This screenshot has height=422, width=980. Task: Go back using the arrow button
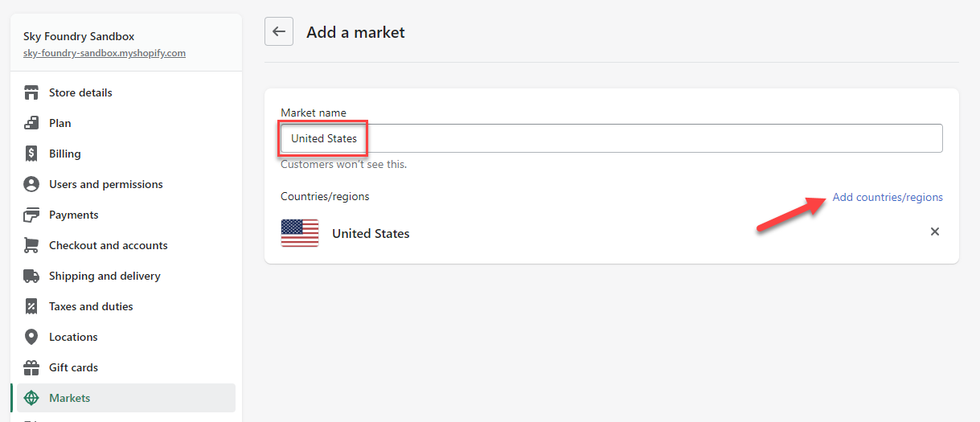coord(279,32)
